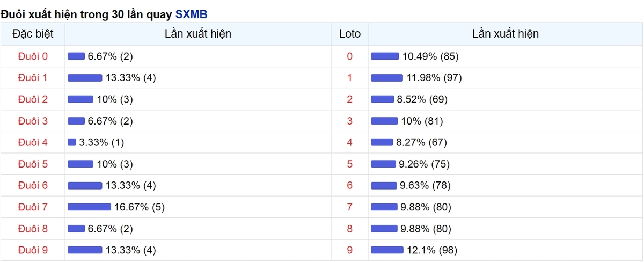Click the Đuôi 4 label
This screenshot has width=644, height=262.
pyautogui.click(x=33, y=142)
